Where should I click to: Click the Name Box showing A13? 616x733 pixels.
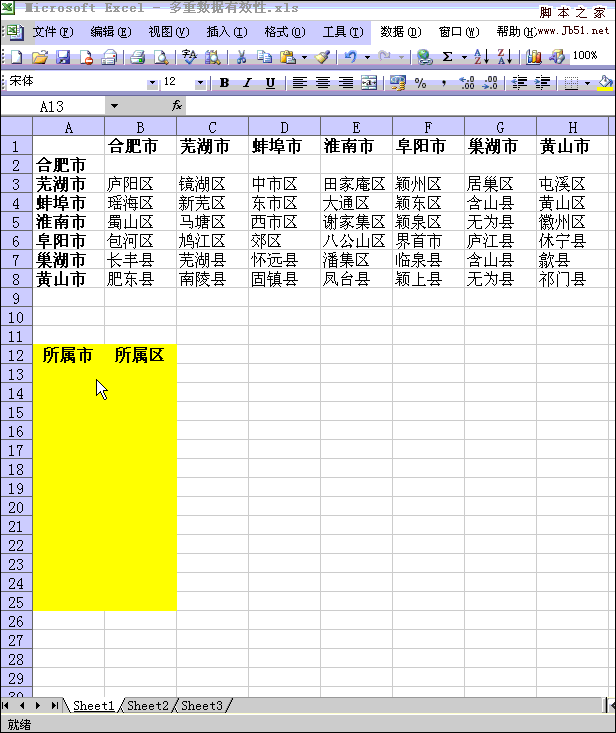pyautogui.click(x=52, y=107)
